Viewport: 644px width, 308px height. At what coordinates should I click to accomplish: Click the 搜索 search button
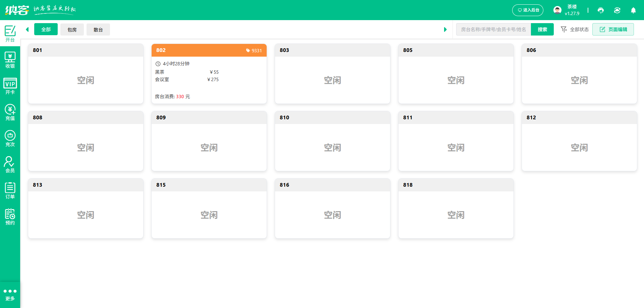pos(542,29)
